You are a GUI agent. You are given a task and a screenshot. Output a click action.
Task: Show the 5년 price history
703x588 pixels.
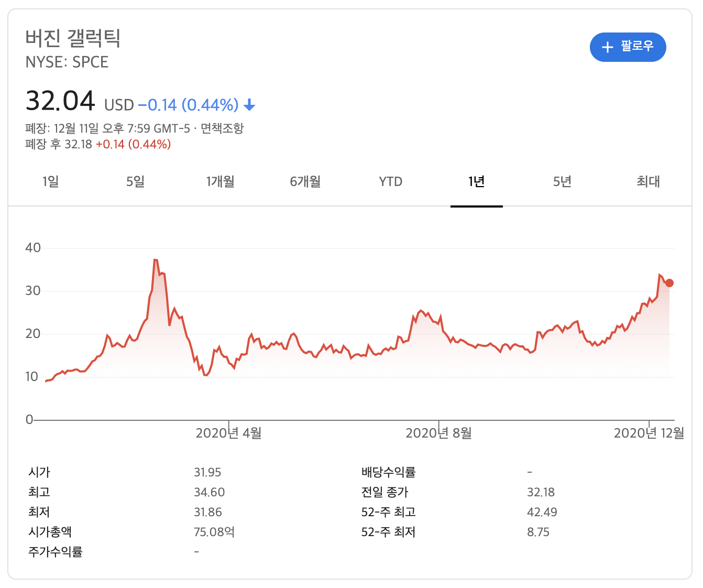(562, 182)
